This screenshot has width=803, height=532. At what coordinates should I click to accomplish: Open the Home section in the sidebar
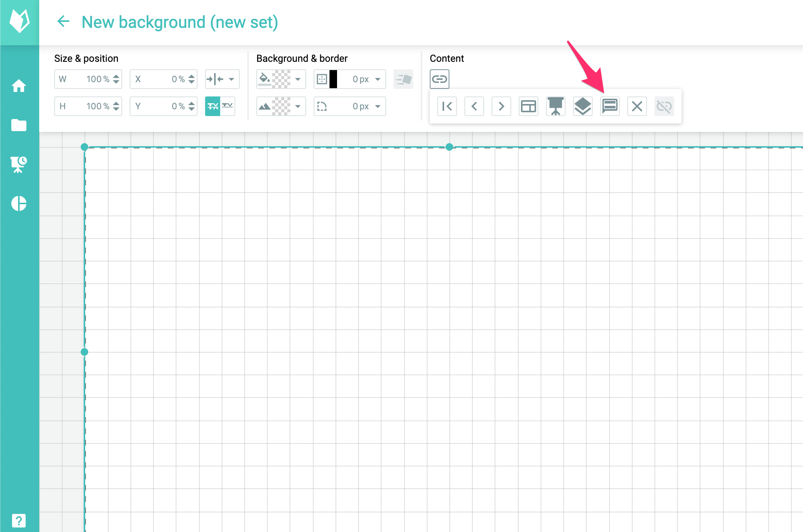click(18, 86)
